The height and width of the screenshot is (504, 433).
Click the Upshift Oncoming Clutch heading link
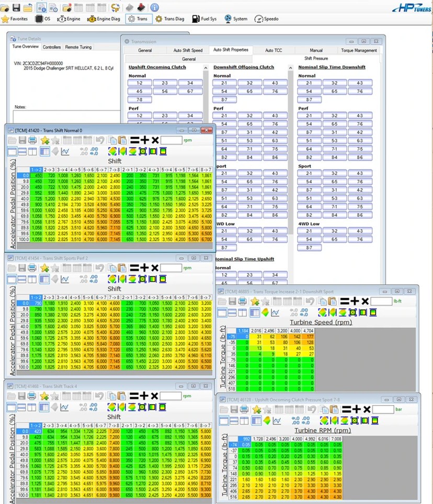tap(157, 67)
